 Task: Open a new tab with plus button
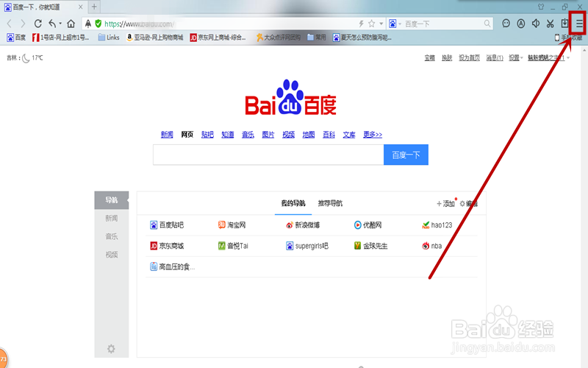click(x=94, y=7)
